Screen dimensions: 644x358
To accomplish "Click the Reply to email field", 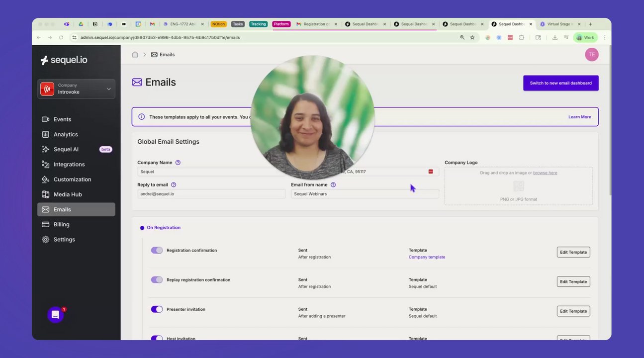I will pos(211,194).
